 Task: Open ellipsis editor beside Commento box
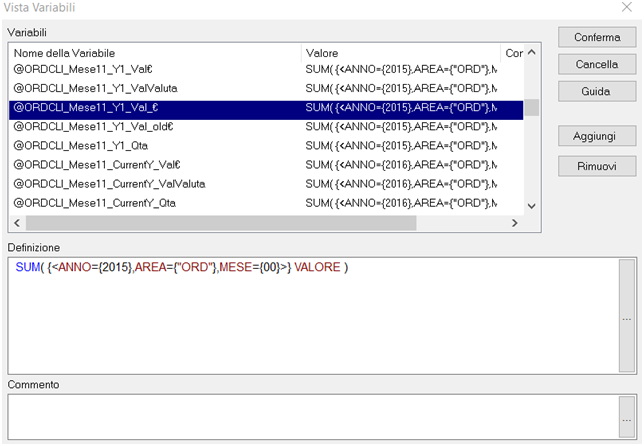(x=627, y=417)
